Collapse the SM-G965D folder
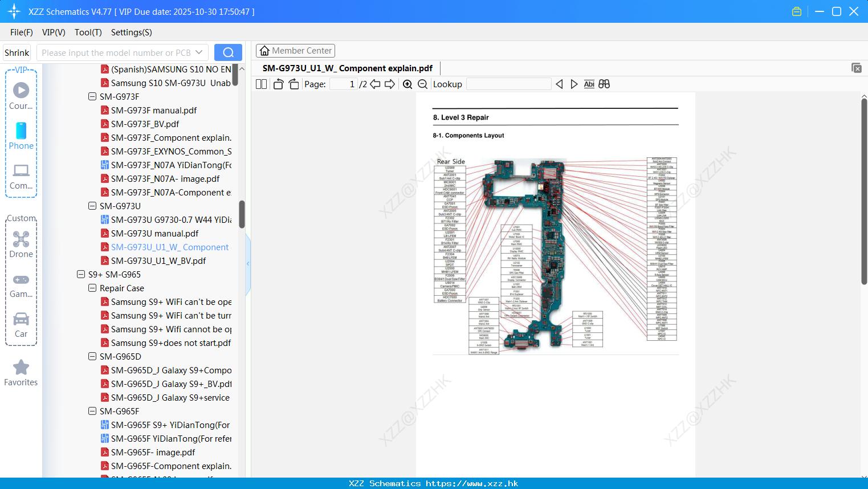The height and width of the screenshot is (489, 868). tap(92, 357)
